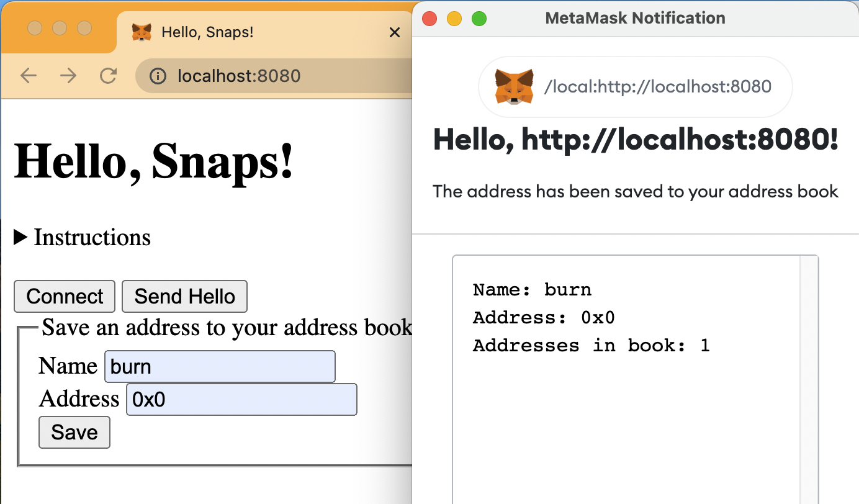Minimize the MetaMask Notification window

(x=454, y=19)
